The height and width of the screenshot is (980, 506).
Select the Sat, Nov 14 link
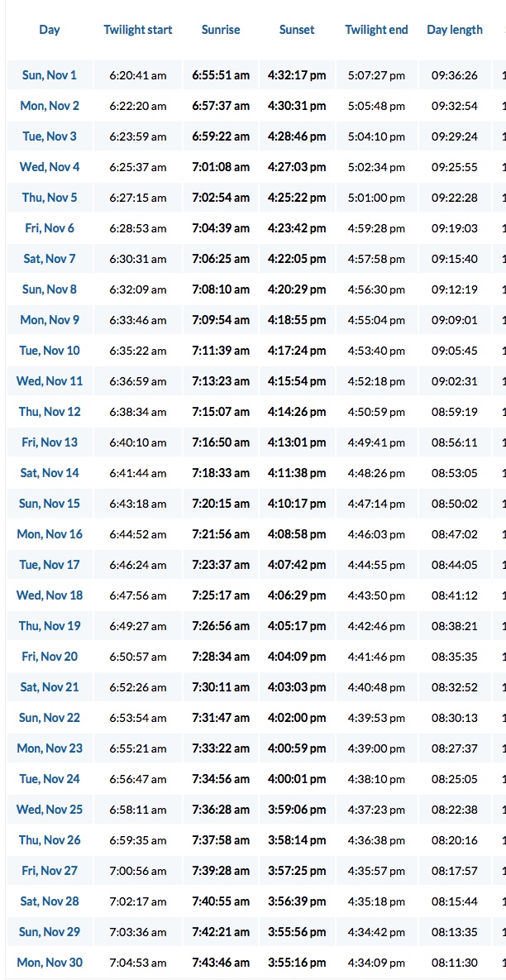(x=50, y=473)
